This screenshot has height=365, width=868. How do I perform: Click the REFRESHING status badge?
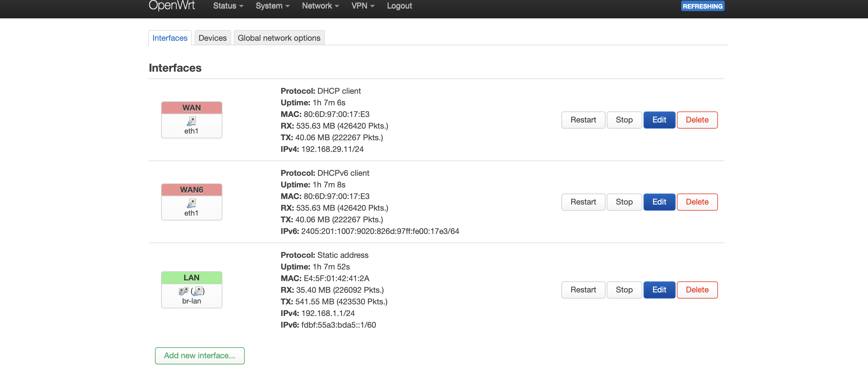[x=702, y=6]
